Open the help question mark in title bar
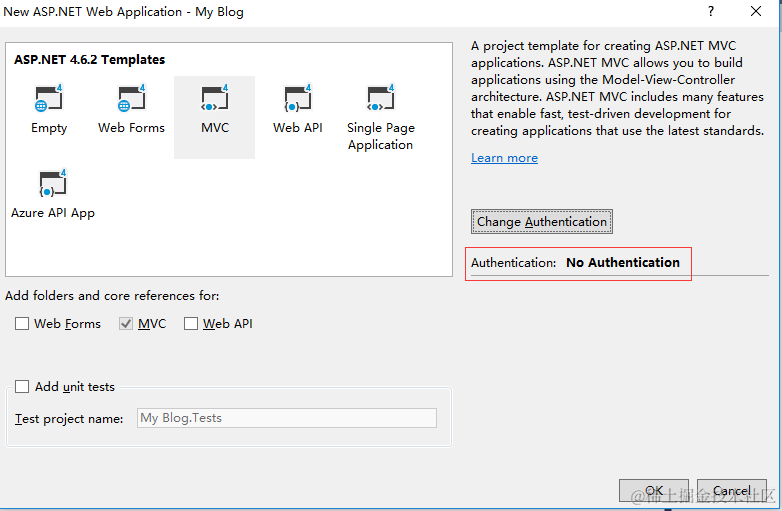Viewport: 782px width, 511px height. (711, 11)
